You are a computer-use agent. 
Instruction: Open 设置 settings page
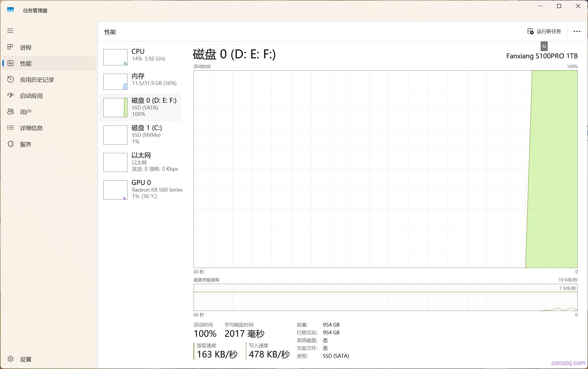(49, 359)
